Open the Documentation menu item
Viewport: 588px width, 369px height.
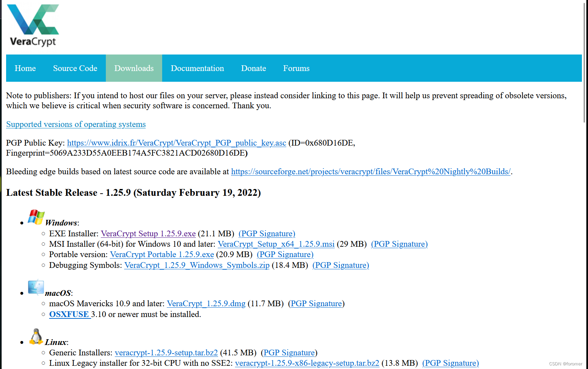(x=197, y=68)
